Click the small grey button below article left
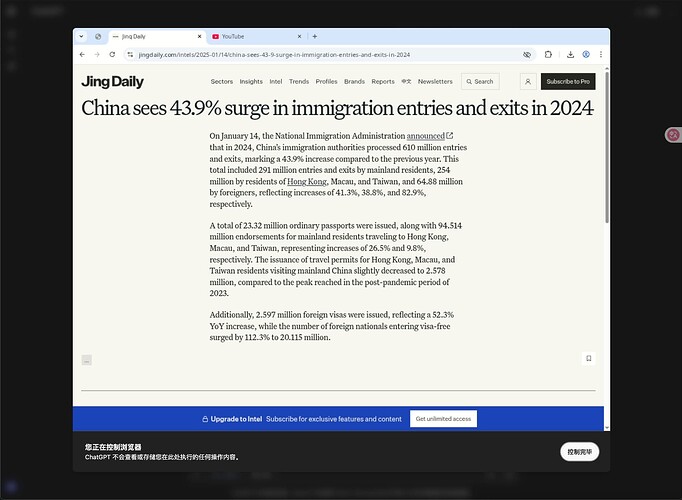 coord(87,360)
